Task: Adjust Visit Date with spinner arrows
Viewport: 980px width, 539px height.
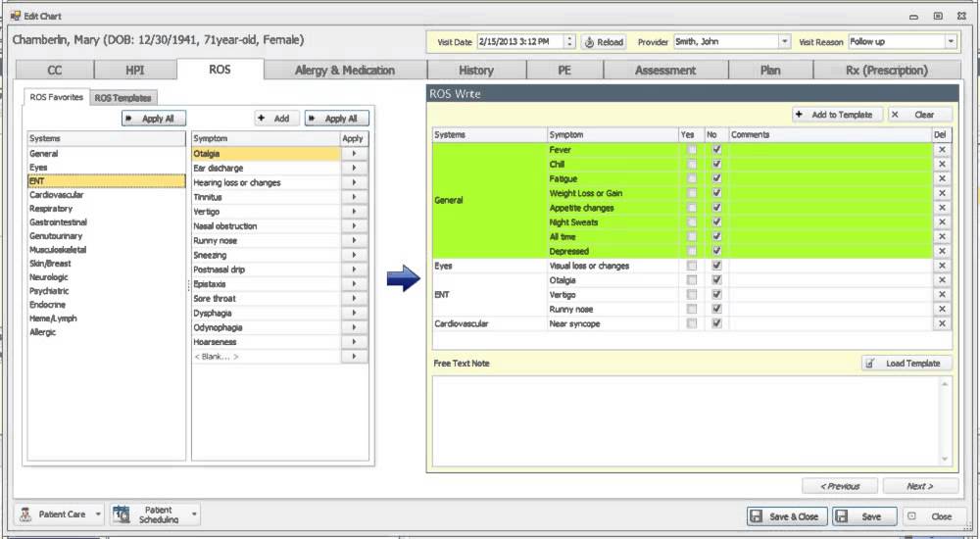Action: [x=569, y=42]
